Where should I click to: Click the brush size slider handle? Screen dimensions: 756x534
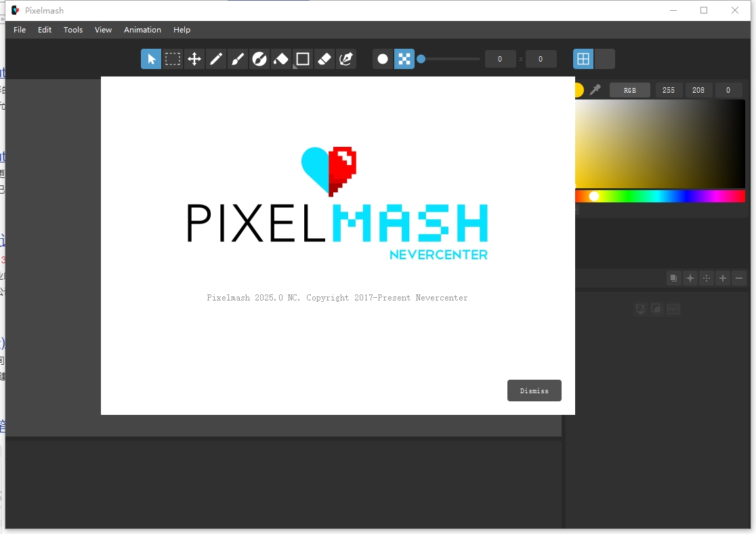421,60
